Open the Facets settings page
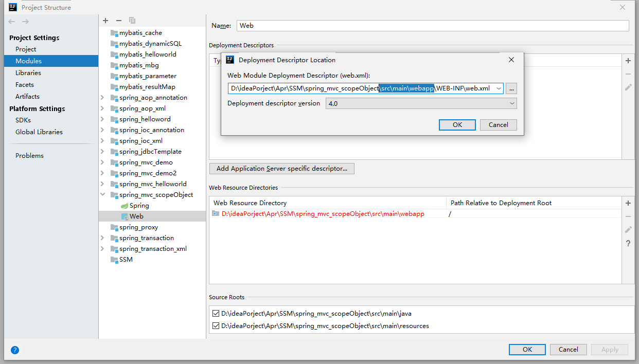The width and height of the screenshot is (639, 364). (x=25, y=85)
